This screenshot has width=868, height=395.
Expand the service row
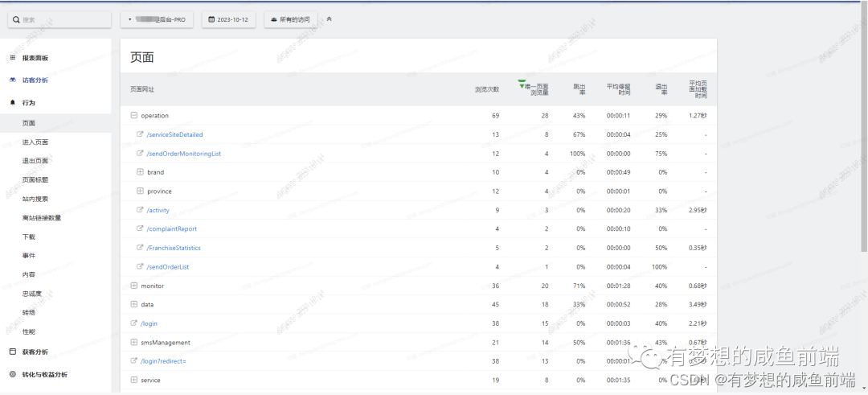[x=133, y=380]
